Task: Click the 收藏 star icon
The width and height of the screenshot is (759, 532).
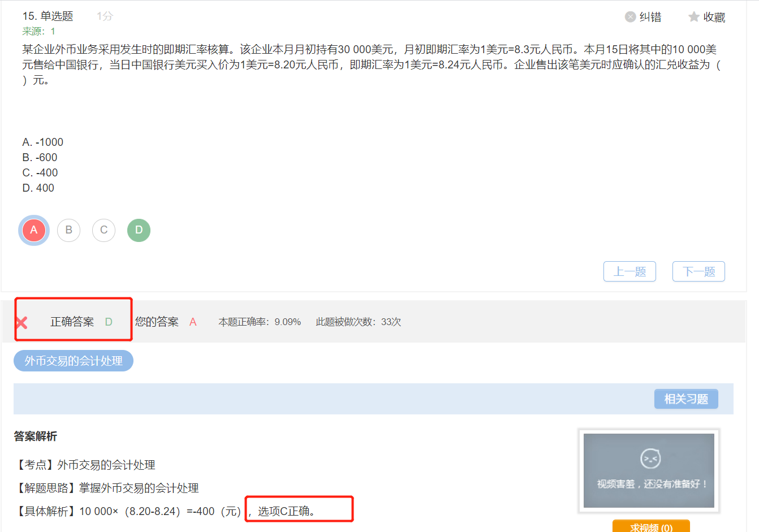Action: [694, 17]
